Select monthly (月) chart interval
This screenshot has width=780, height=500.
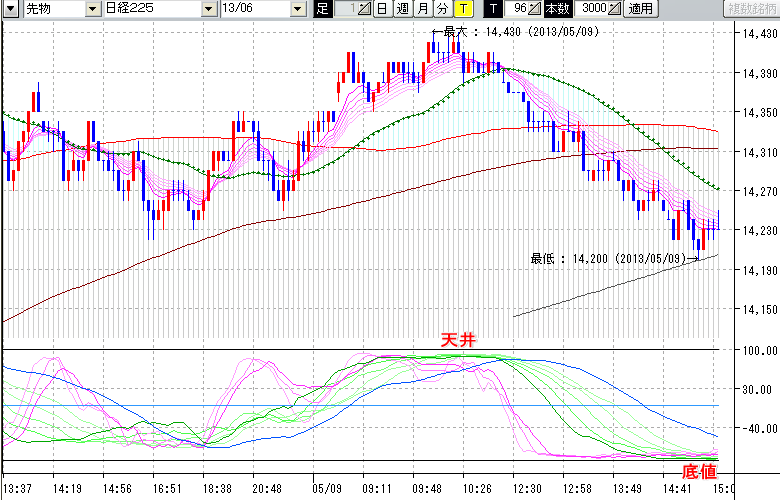coord(422,9)
